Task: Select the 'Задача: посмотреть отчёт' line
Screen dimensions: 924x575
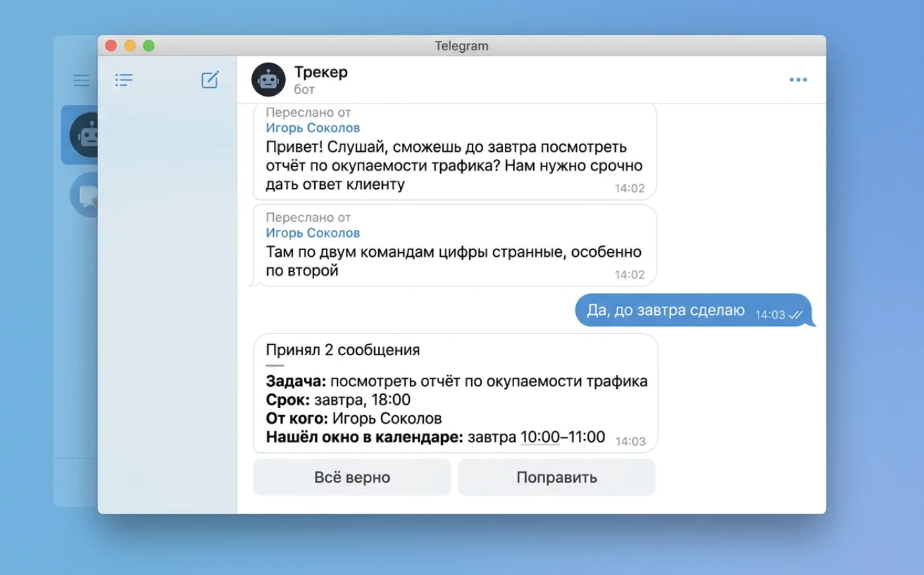Action: (x=457, y=382)
